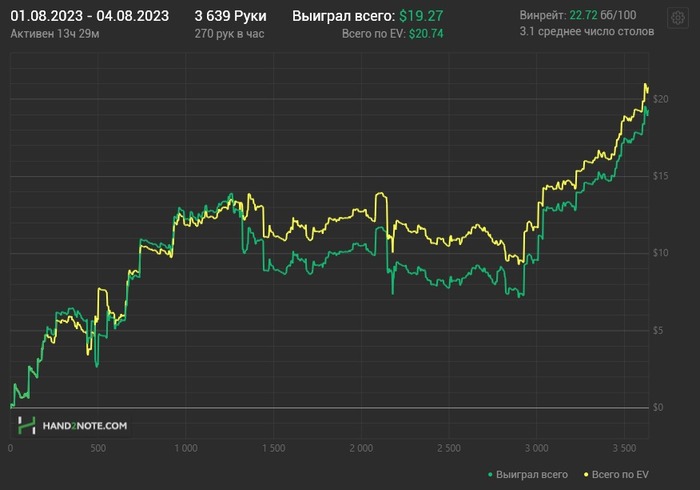Click the 1 500 x-axis label
700x490 pixels.
pyautogui.click(x=273, y=448)
